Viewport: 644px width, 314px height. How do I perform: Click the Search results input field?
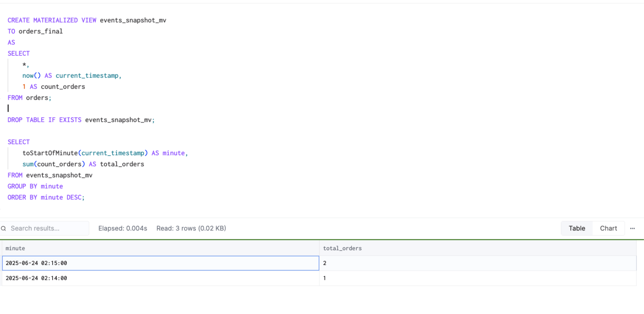point(45,228)
